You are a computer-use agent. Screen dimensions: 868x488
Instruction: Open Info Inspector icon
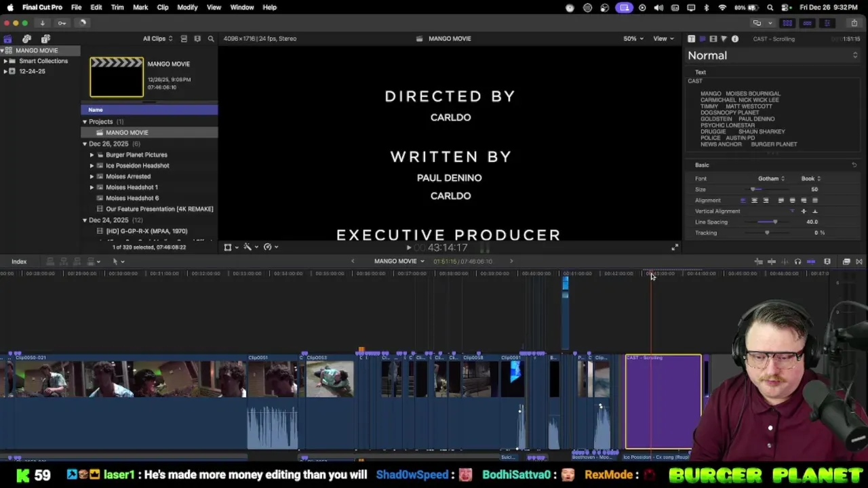coord(734,39)
